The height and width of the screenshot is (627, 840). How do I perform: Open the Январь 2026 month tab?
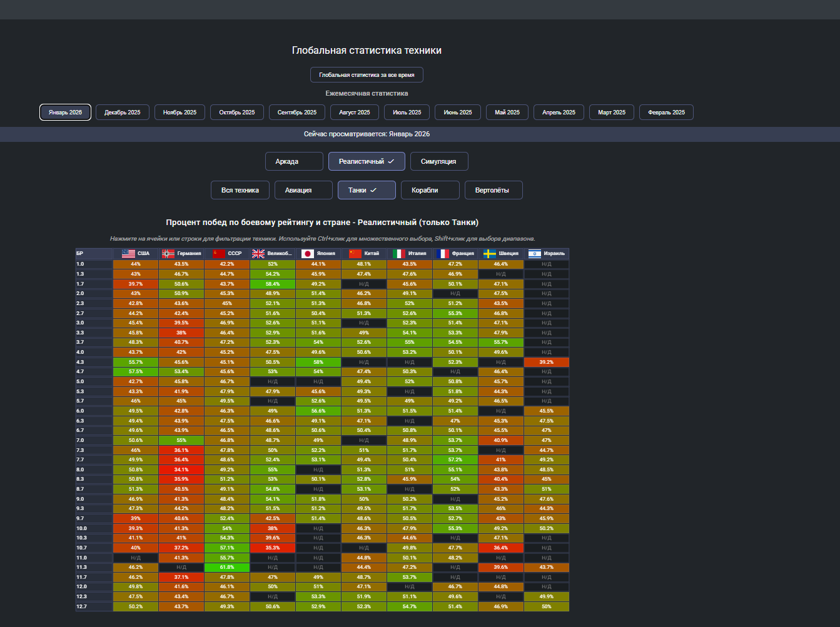coord(66,113)
